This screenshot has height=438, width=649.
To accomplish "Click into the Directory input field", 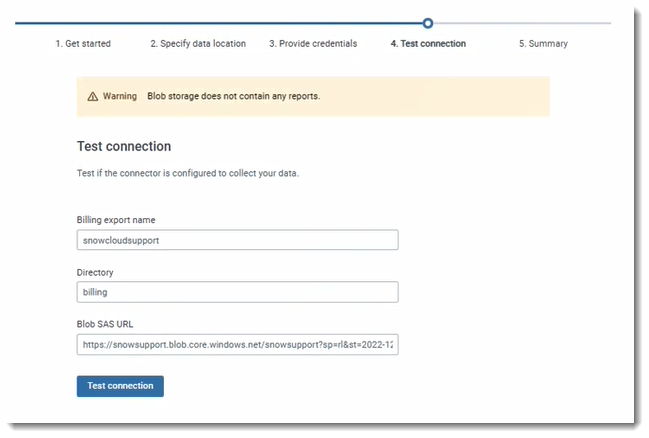I will 238,292.
